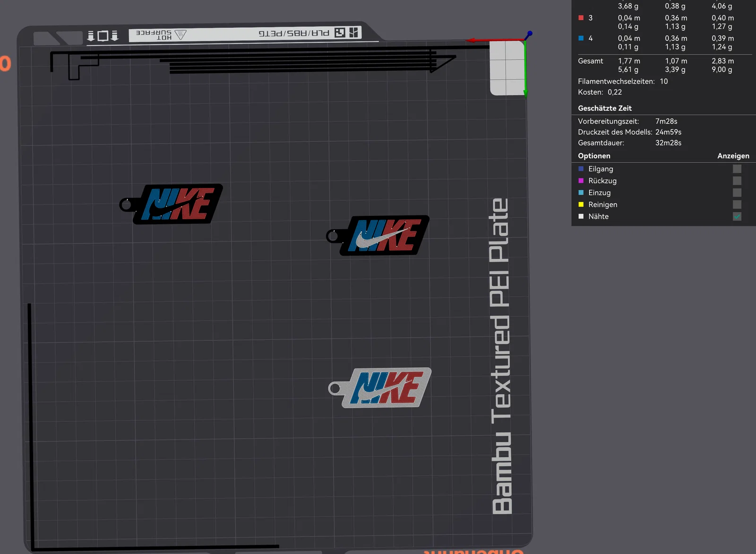The image size is (756, 554).
Task: Click the light blue Einzug color swatch
Action: click(x=581, y=192)
